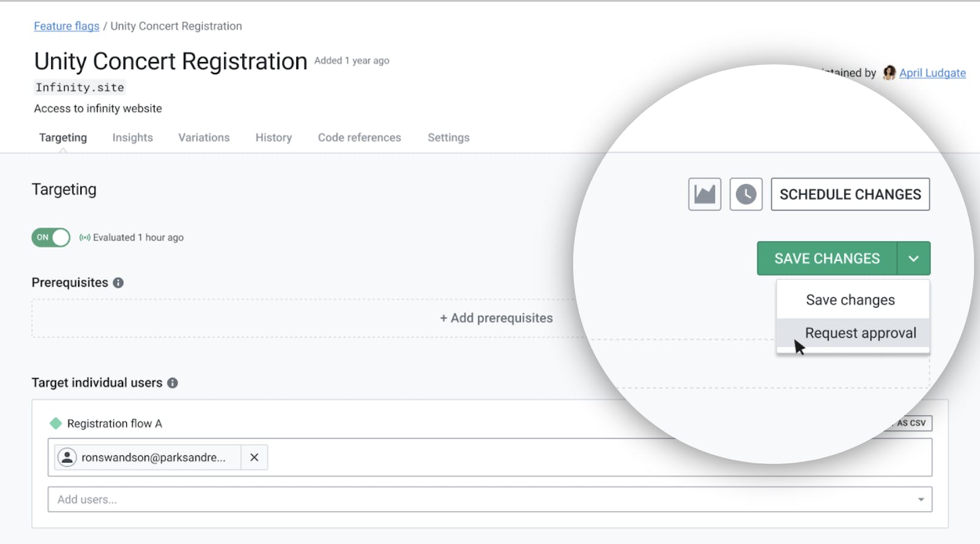The height and width of the screenshot is (544, 980).
Task: Open the flag insights chart icon
Action: pos(704,194)
